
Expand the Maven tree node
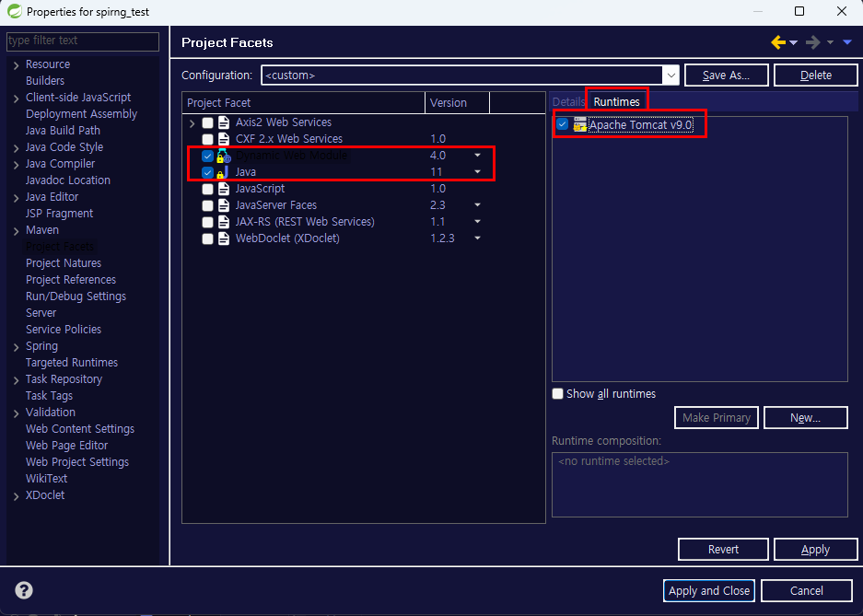point(16,231)
